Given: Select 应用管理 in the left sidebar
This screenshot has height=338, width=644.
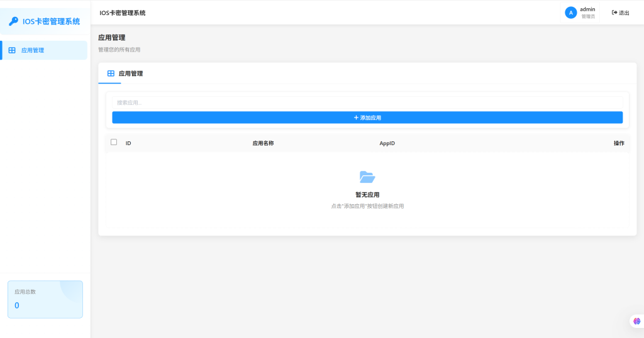Looking at the screenshot, I should (33, 50).
